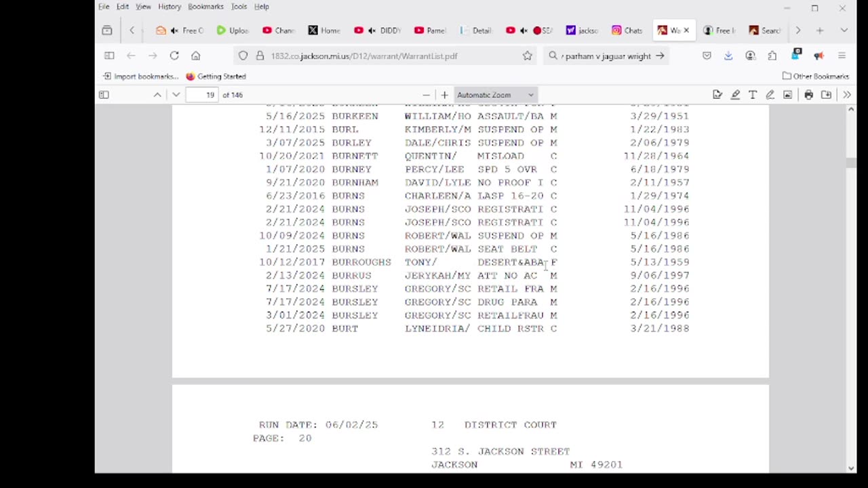The height and width of the screenshot is (488, 868).
Task: Open the Firefox account menu
Action: (750, 56)
